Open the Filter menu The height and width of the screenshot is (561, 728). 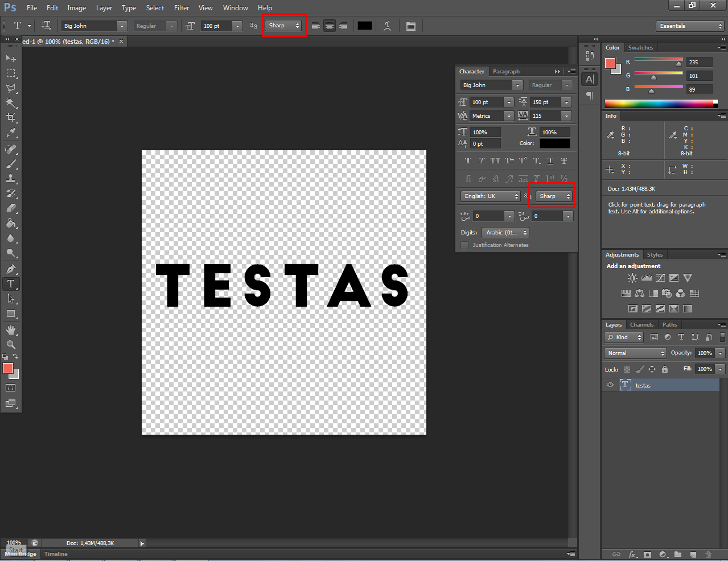[x=182, y=8]
